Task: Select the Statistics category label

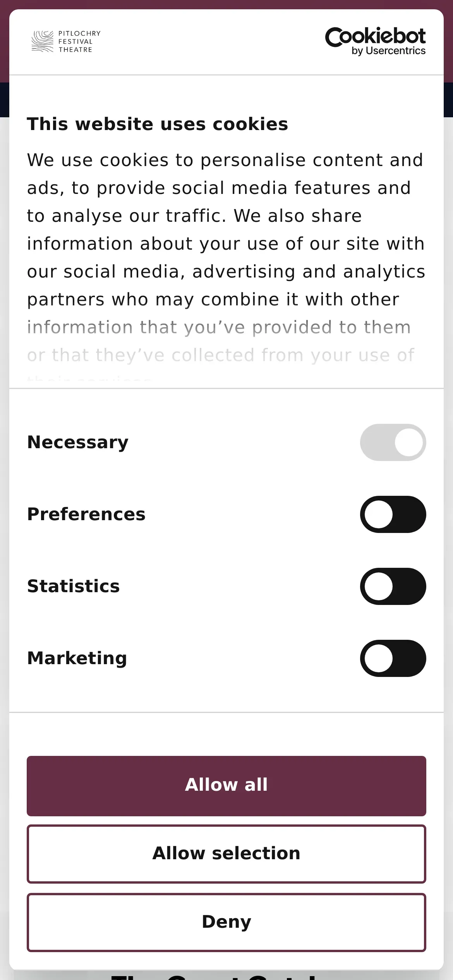Action: click(x=74, y=586)
